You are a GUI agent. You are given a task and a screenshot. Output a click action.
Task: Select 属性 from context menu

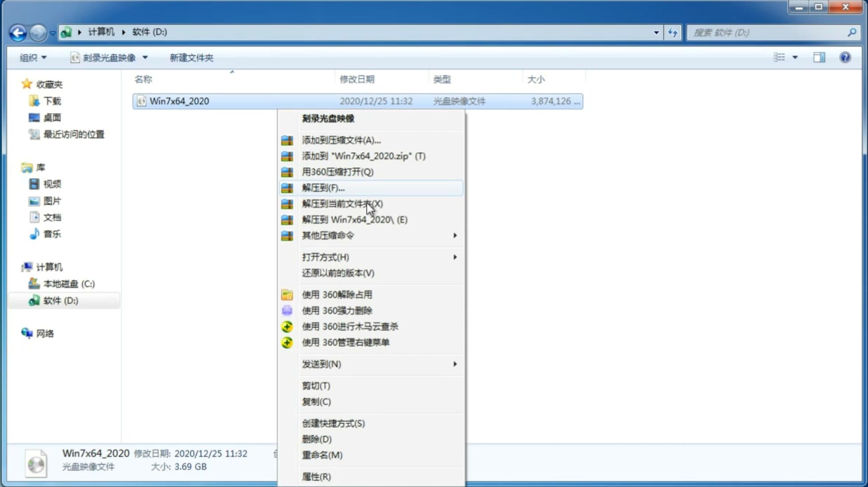[x=316, y=476]
